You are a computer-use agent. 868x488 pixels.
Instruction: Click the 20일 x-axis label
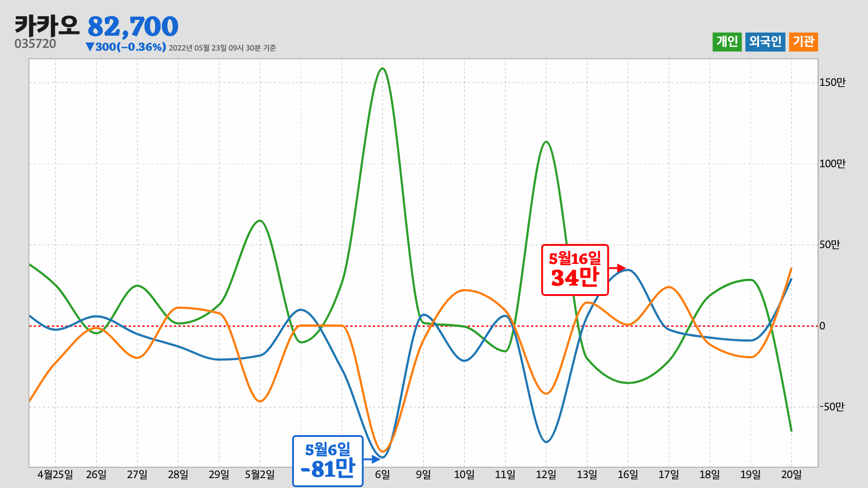792,474
